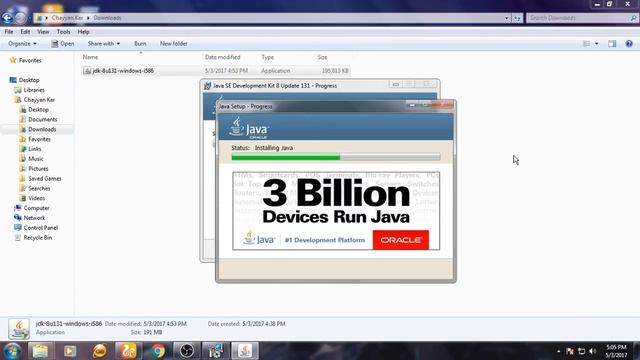
Task: Minimize the Java SE Development Kit window
Action: [x=395, y=84]
